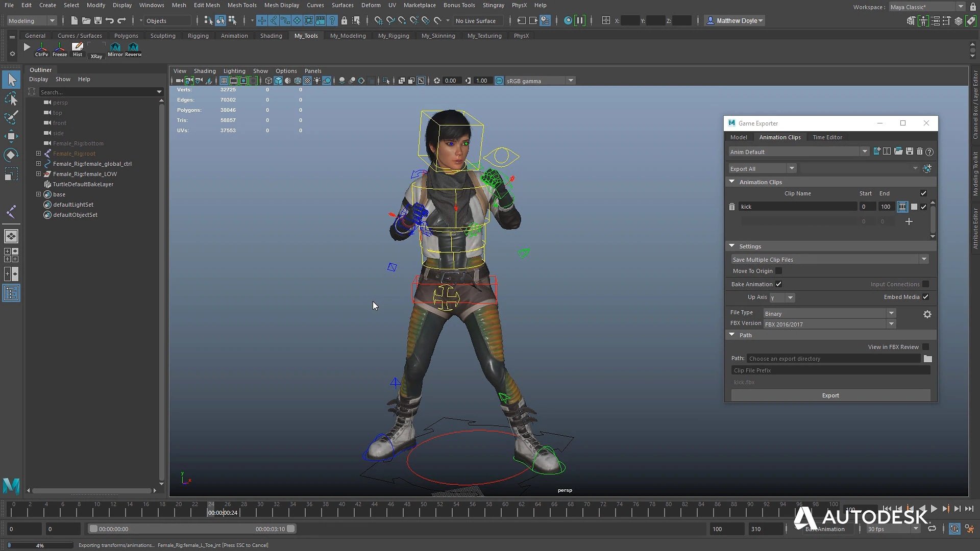Open the Mesh menu

click(179, 6)
